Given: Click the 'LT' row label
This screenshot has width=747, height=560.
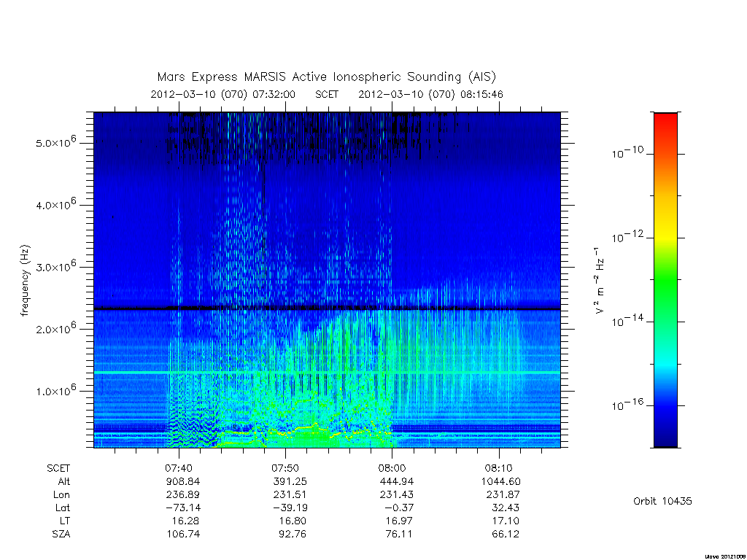Looking at the screenshot, I should (x=65, y=521).
